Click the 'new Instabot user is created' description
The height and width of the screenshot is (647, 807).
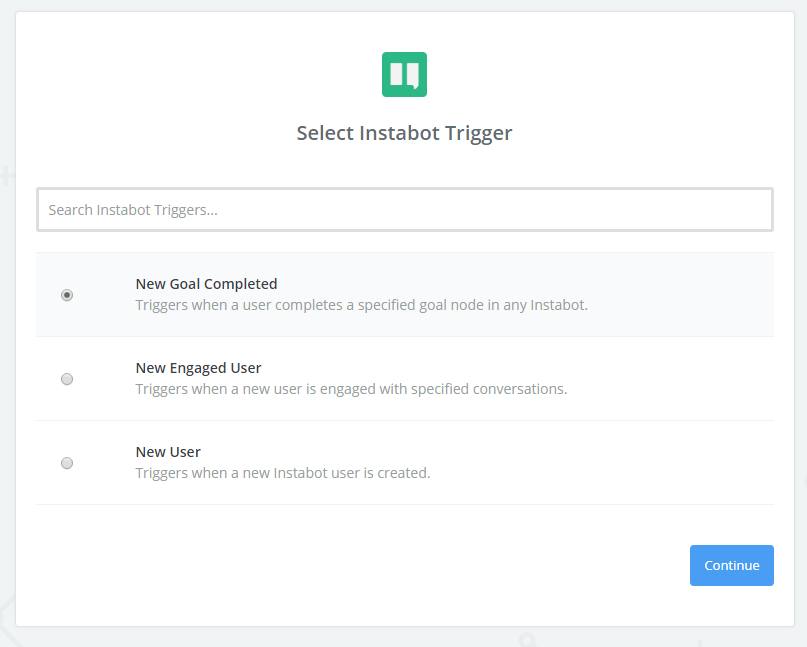[283, 473]
